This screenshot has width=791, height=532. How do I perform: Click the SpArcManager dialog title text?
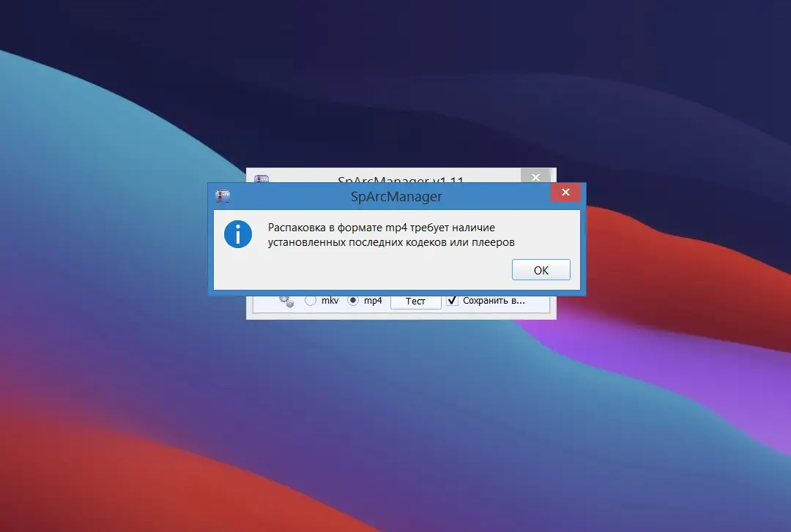click(396, 196)
